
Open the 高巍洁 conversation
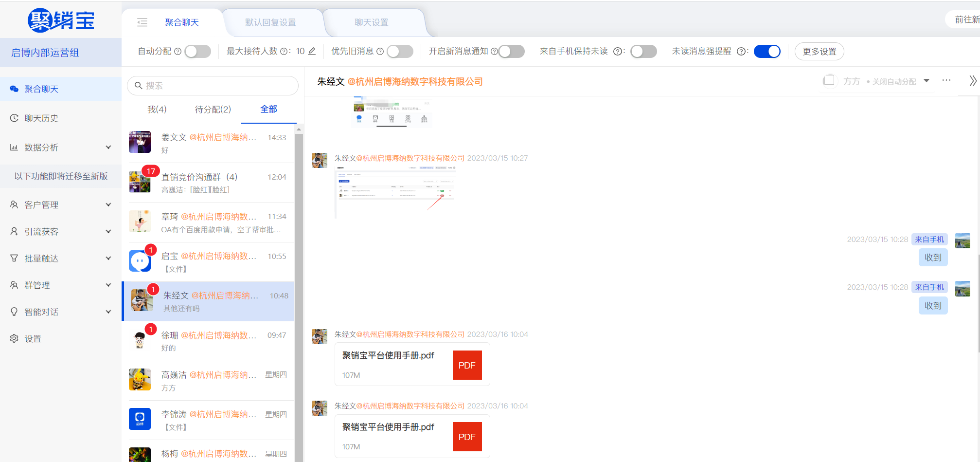click(x=210, y=381)
